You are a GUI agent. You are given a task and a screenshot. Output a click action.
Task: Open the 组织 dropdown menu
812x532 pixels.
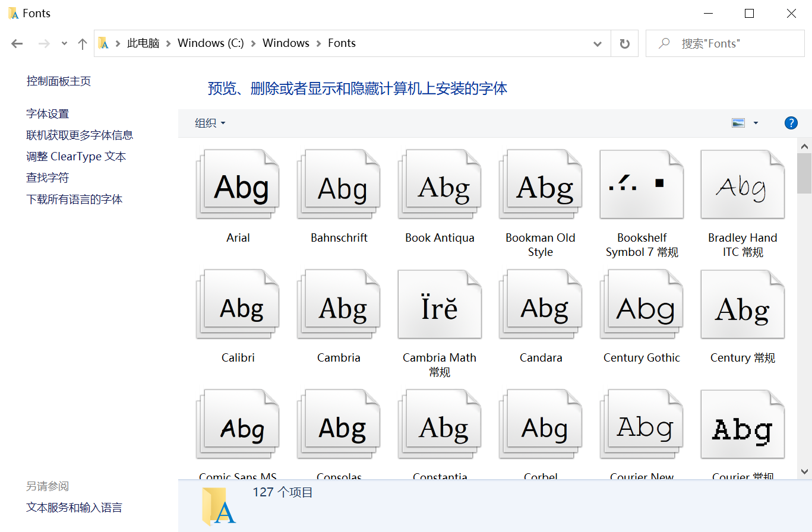coord(210,123)
